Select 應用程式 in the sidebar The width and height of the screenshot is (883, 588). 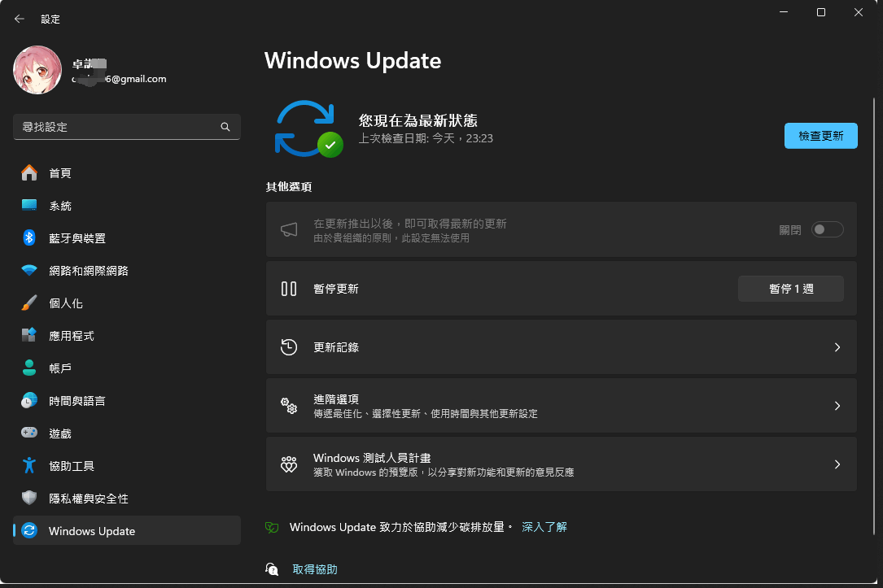pos(72,336)
